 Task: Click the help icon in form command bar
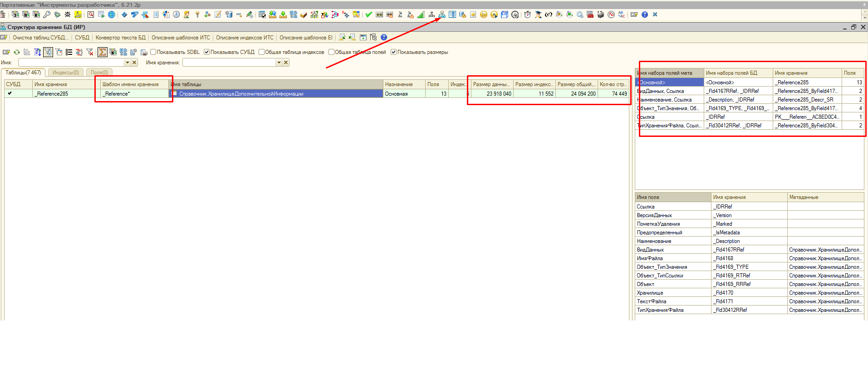coord(384,37)
